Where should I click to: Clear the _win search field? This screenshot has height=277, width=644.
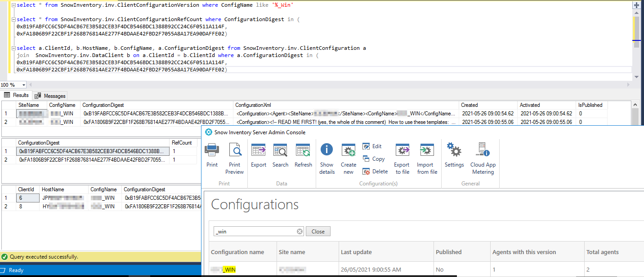(x=300, y=232)
